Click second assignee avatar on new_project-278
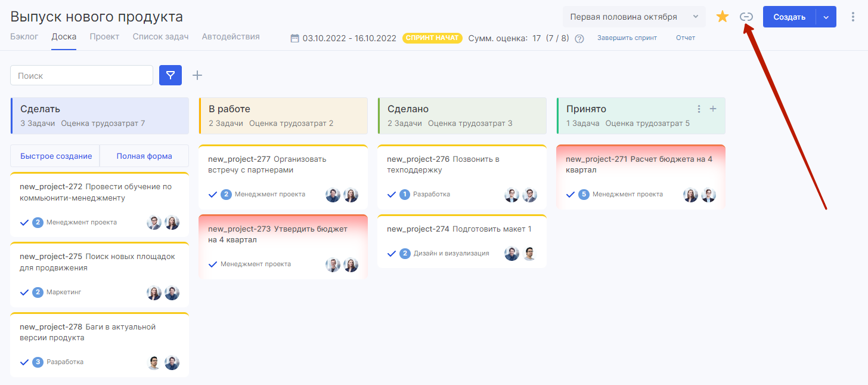This screenshot has height=385, width=868. pyautogui.click(x=172, y=363)
